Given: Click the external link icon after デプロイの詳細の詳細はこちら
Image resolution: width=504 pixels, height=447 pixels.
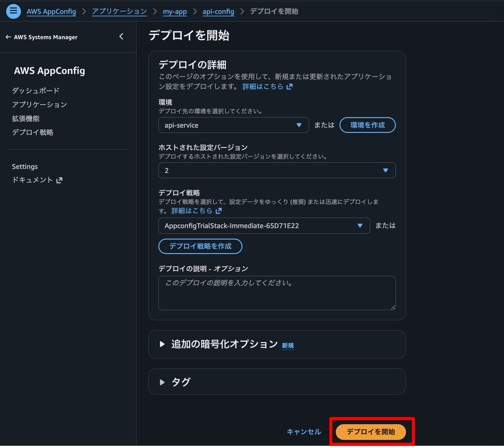Looking at the screenshot, I should pyautogui.click(x=289, y=87).
